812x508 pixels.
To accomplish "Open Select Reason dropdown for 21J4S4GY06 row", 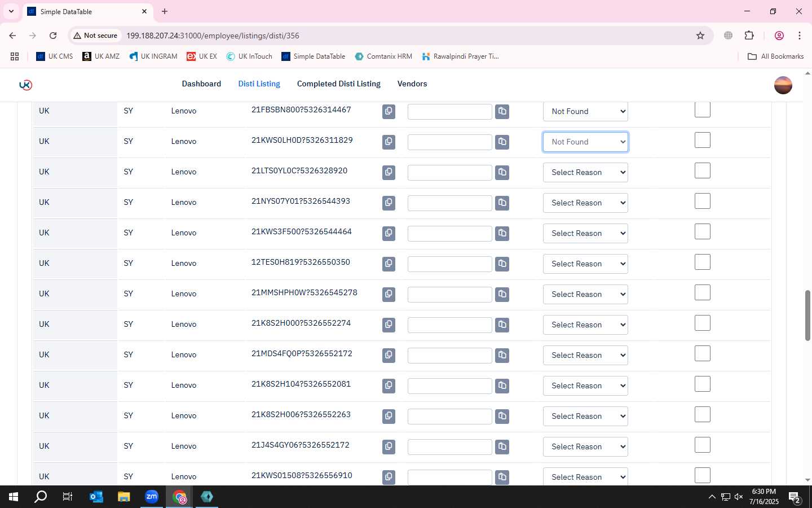I will tap(585, 446).
